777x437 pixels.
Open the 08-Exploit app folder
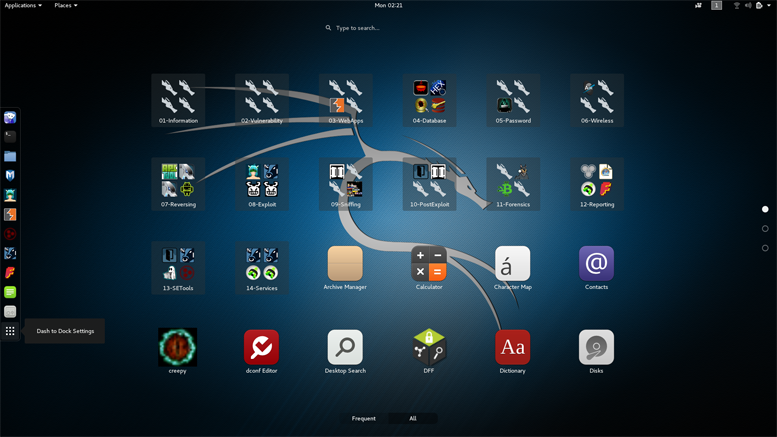tap(262, 184)
